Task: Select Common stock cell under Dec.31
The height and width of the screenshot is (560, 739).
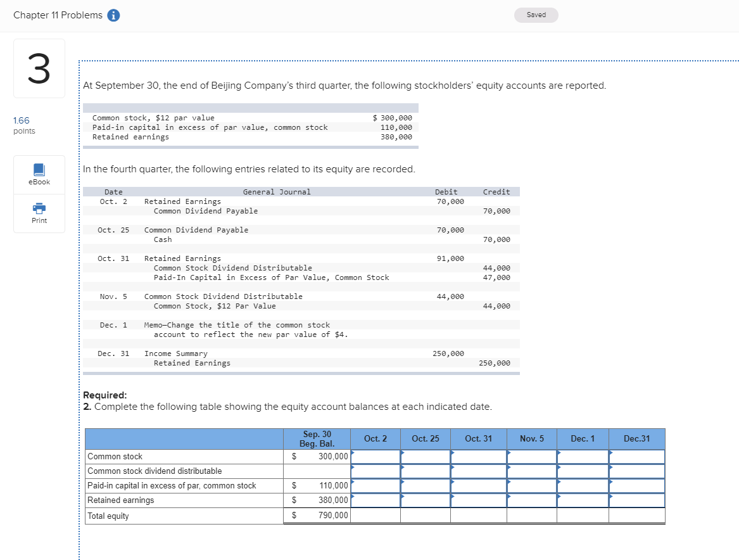Action: coord(636,457)
